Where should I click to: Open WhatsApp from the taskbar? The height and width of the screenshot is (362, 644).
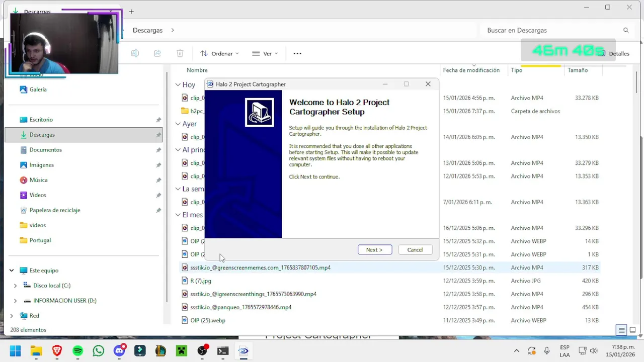click(x=99, y=351)
